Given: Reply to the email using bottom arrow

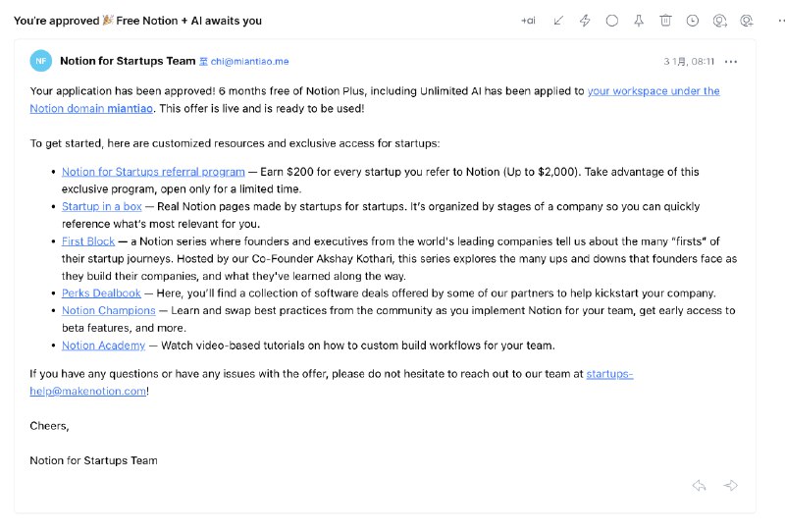Looking at the screenshot, I should point(700,485).
